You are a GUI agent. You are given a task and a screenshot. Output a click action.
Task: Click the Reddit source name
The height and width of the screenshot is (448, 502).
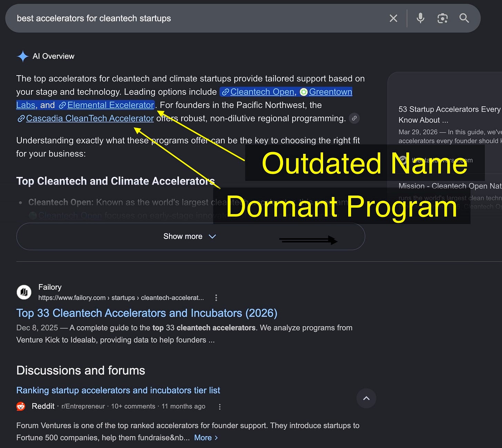43,406
